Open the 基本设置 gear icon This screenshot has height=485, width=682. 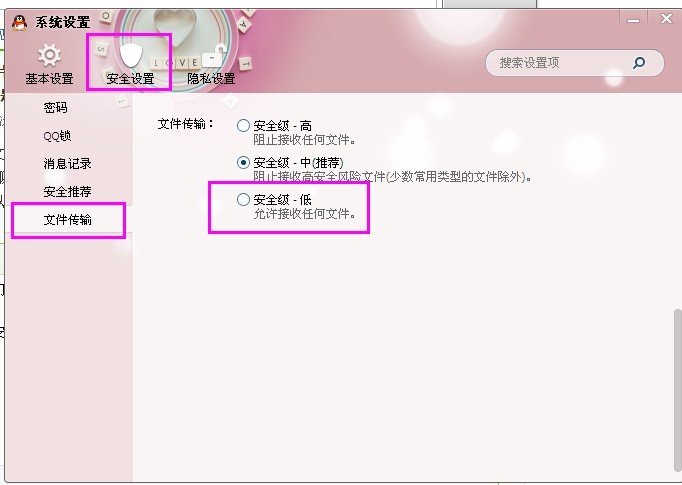pyautogui.click(x=49, y=55)
